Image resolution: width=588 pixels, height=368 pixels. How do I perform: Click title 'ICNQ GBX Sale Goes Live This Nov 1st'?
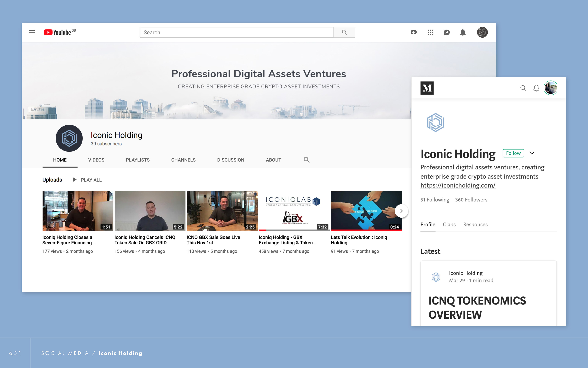213,240
